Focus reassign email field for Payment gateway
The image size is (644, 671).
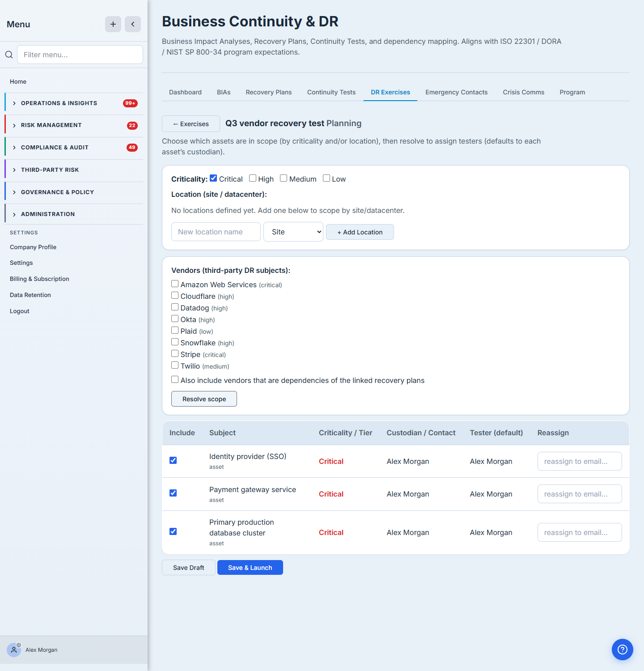tap(580, 494)
